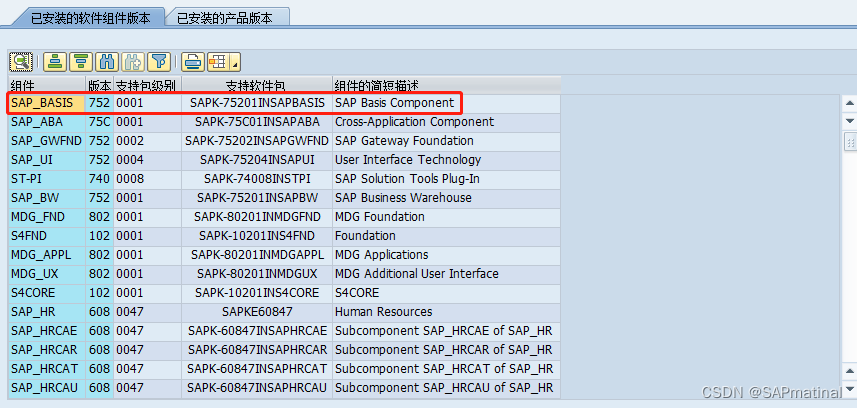
Task: Click the 'Human Resources' description
Action: (384, 312)
